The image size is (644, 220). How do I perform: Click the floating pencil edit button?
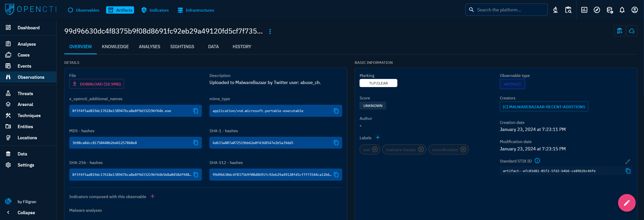pos(626,203)
